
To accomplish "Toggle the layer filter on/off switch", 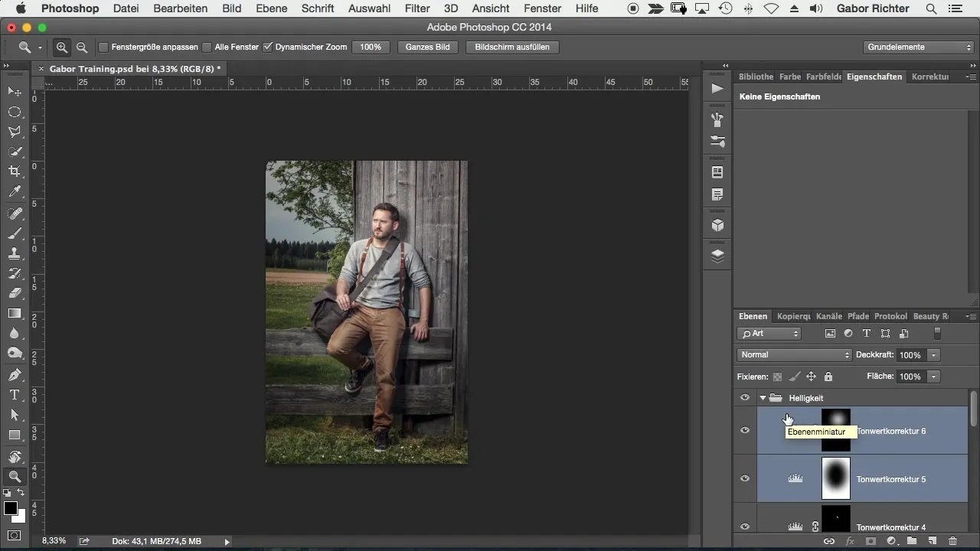I will coord(937,334).
